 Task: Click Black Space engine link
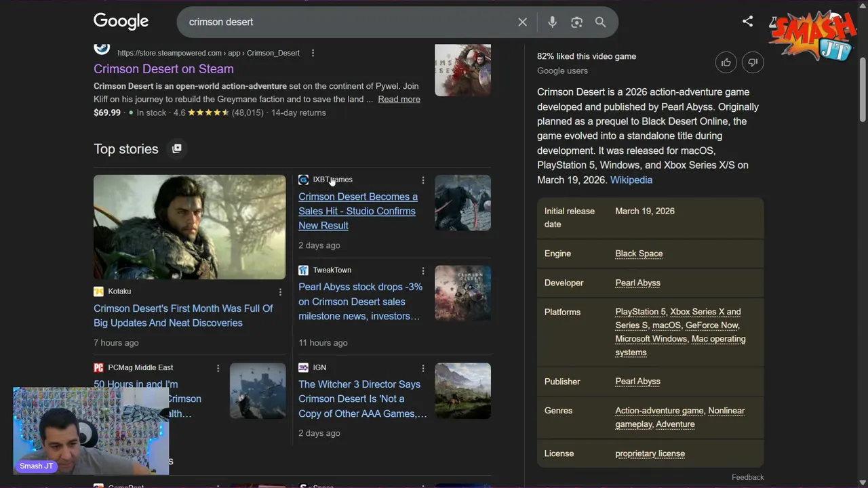coord(639,253)
